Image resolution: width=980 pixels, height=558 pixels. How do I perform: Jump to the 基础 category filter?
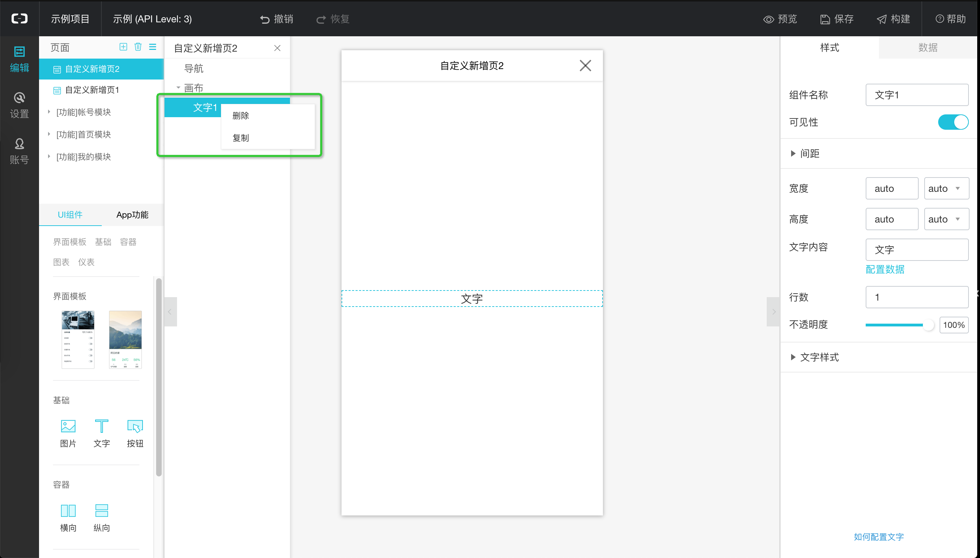tap(103, 242)
